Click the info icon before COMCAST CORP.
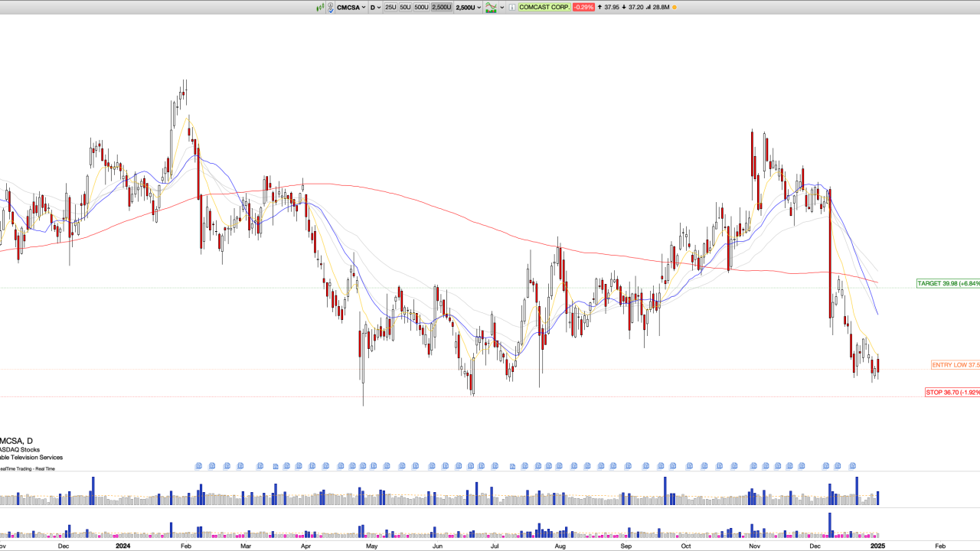 pos(511,7)
